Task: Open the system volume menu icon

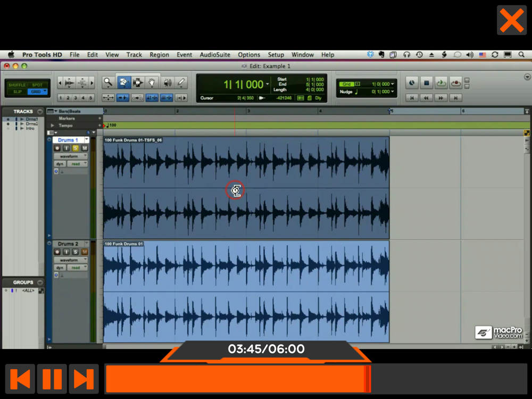Action: [x=470, y=55]
